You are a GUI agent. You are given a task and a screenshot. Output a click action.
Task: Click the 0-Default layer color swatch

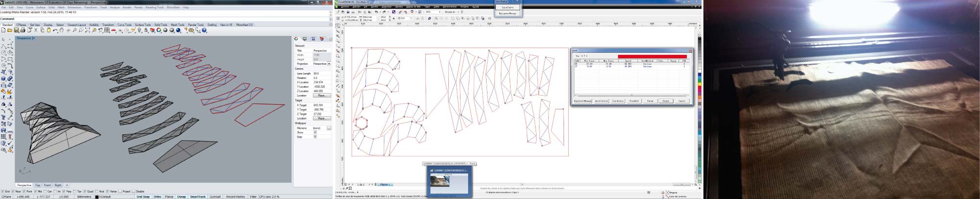(x=97, y=197)
